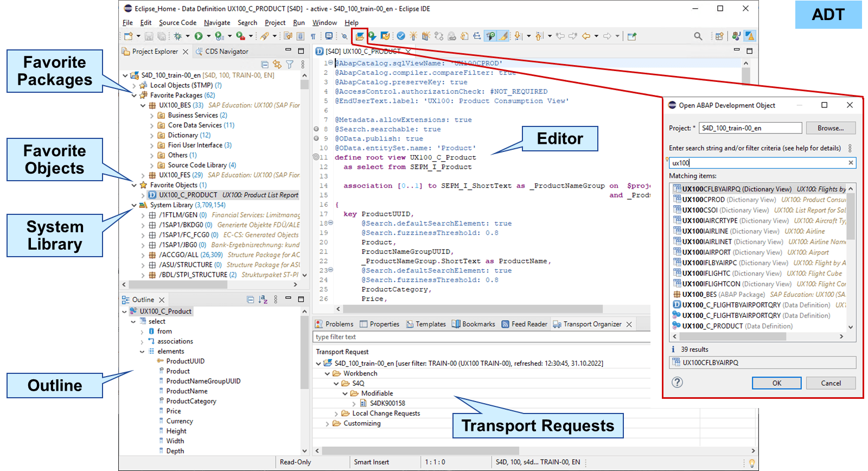
Task: Toggle Mark Occurrences highlighter button
Action: [504, 36]
